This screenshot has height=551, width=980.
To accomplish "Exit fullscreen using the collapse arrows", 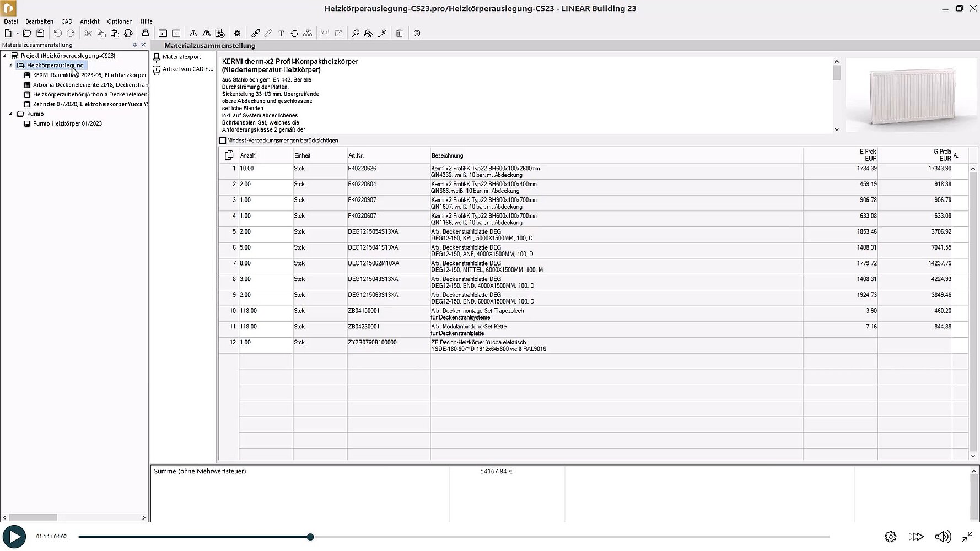I will pos(967,537).
